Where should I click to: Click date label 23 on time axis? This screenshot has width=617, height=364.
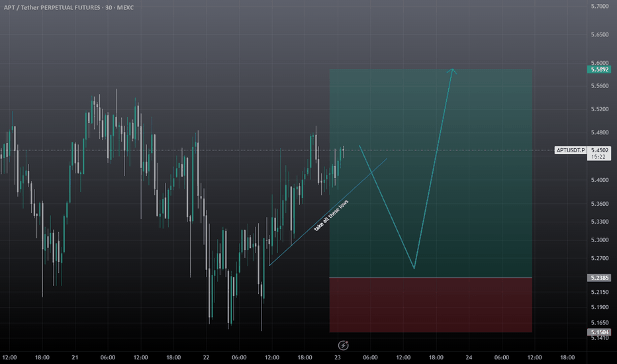[x=337, y=357]
